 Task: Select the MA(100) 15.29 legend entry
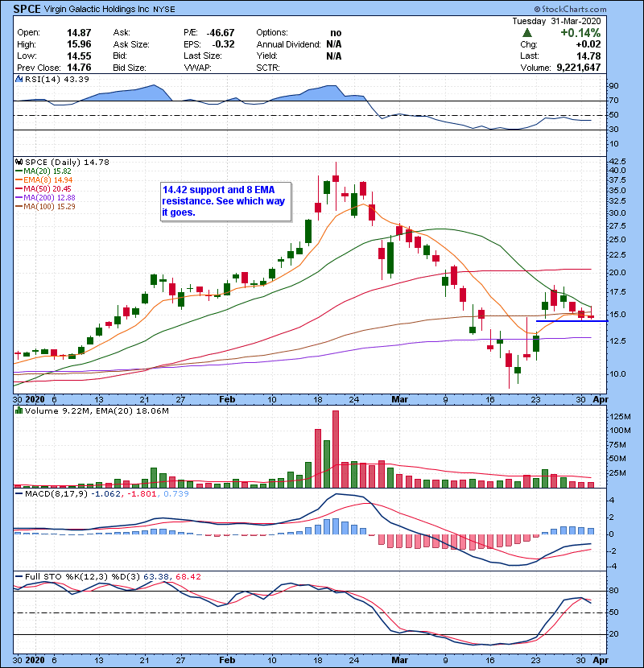click(x=45, y=207)
